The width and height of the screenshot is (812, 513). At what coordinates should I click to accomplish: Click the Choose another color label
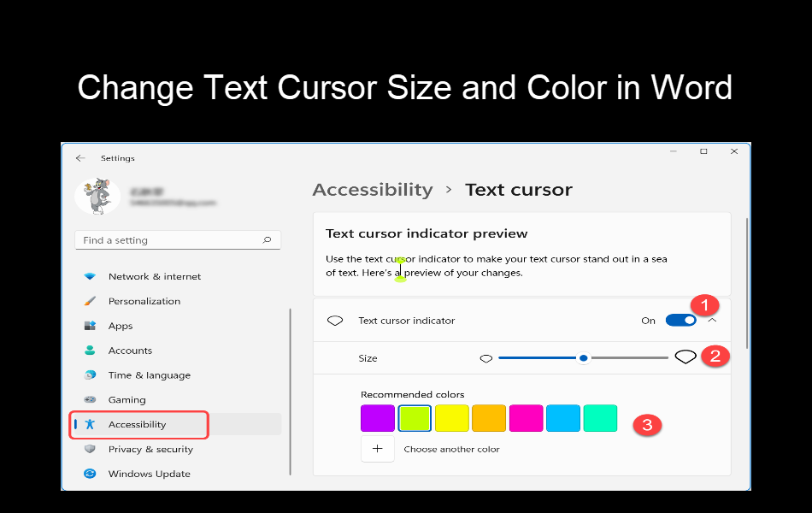[x=451, y=449]
